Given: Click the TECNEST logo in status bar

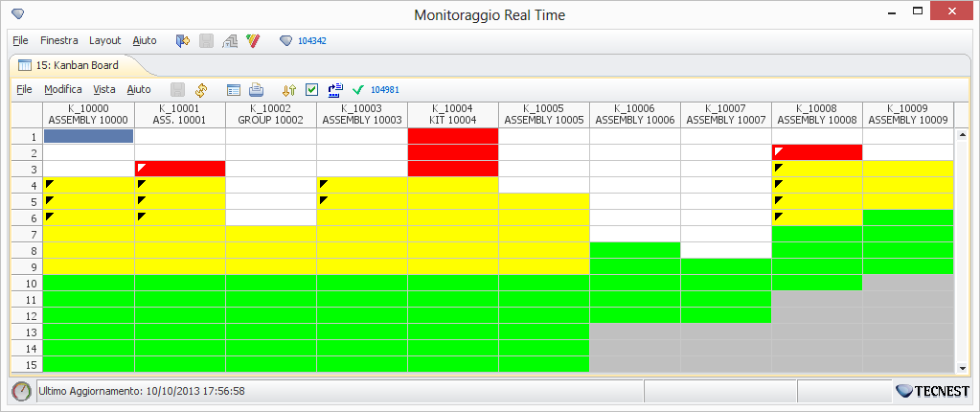Looking at the screenshot, I should point(933,391).
